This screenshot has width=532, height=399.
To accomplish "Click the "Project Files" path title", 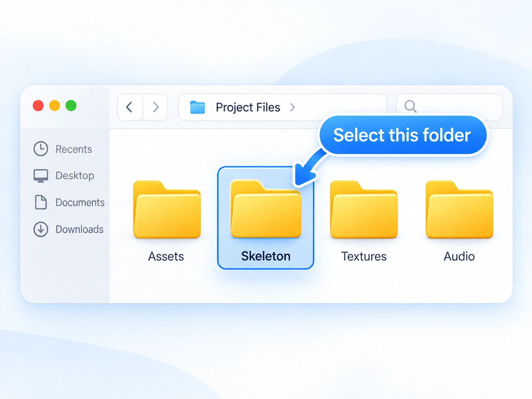I will 248,107.
